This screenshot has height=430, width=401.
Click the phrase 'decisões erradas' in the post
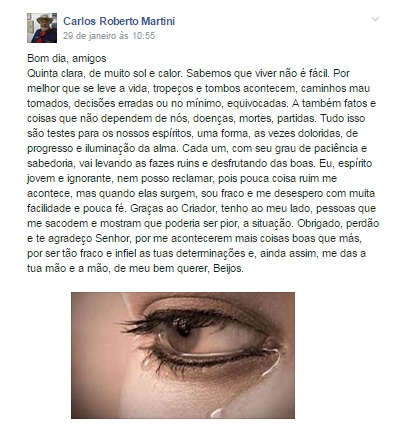pos(113,103)
